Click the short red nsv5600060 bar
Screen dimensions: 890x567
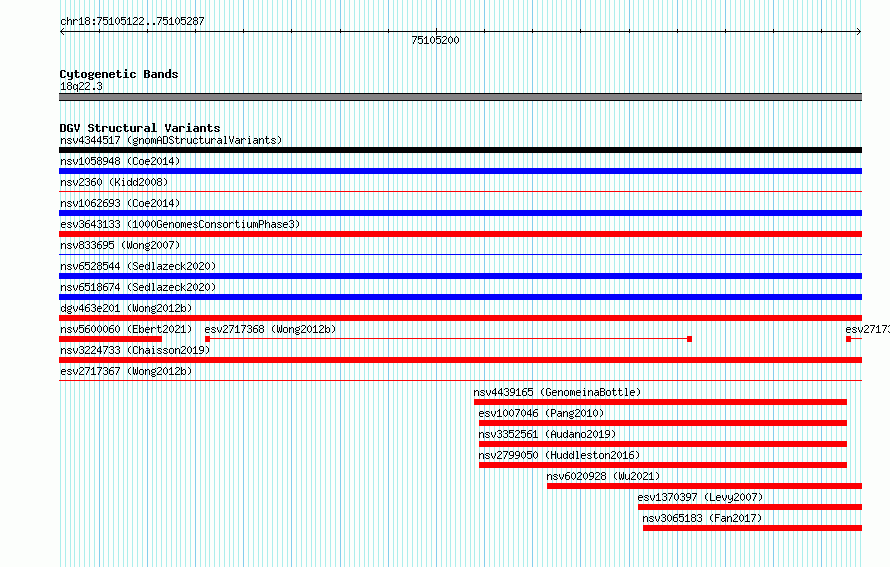111,339
